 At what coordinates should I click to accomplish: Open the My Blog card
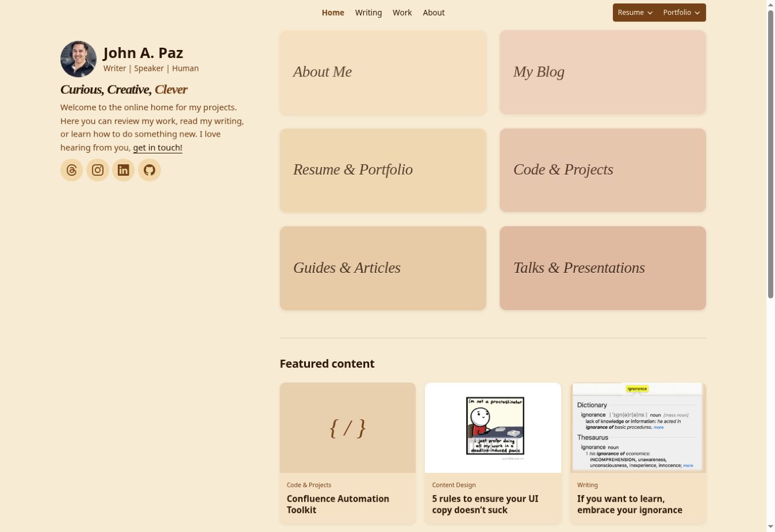[x=603, y=72]
